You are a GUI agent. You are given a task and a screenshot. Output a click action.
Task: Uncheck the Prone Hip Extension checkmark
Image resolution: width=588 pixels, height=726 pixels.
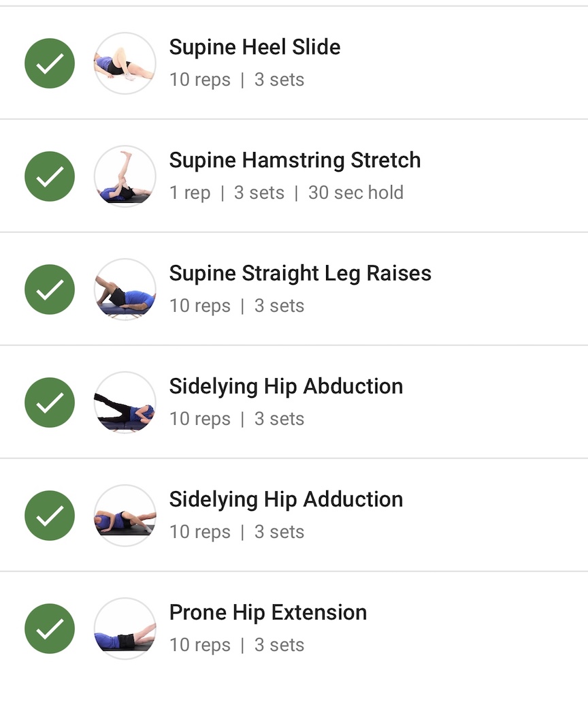coord(50,629)
